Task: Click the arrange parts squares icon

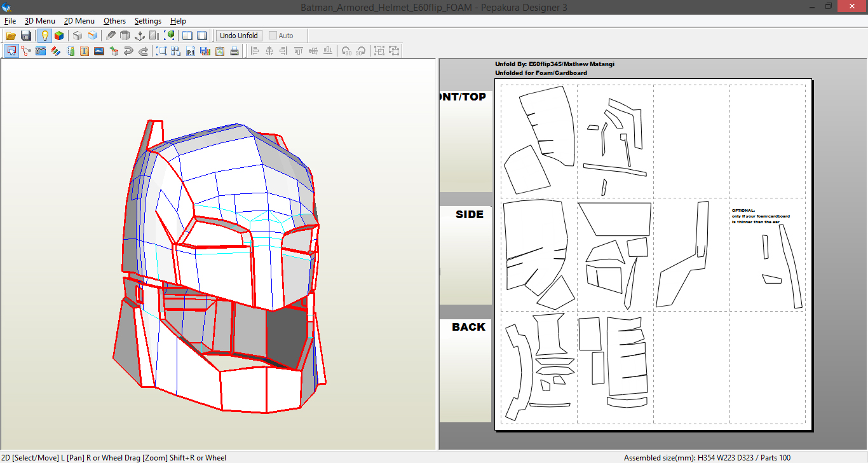Action: (176, 51)
